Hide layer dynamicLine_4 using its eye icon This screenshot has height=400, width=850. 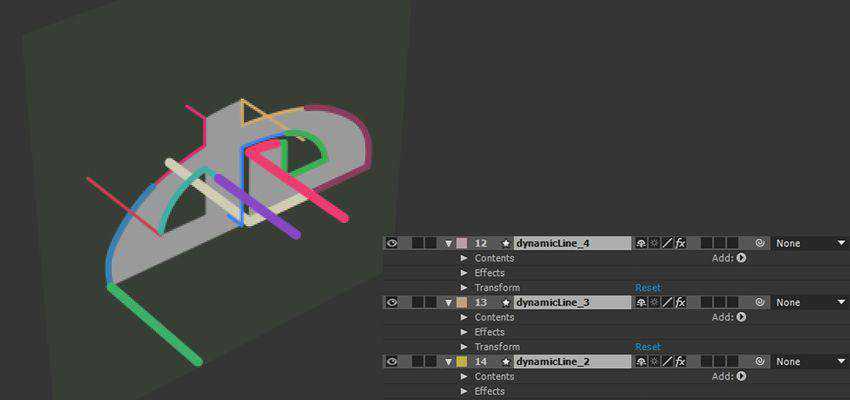[x=392, y=243]
